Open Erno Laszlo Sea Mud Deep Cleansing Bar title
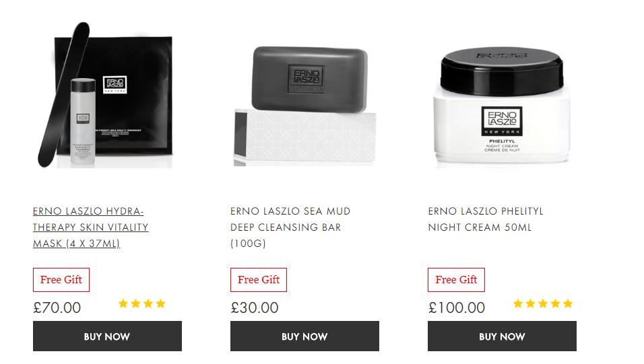 290,227
